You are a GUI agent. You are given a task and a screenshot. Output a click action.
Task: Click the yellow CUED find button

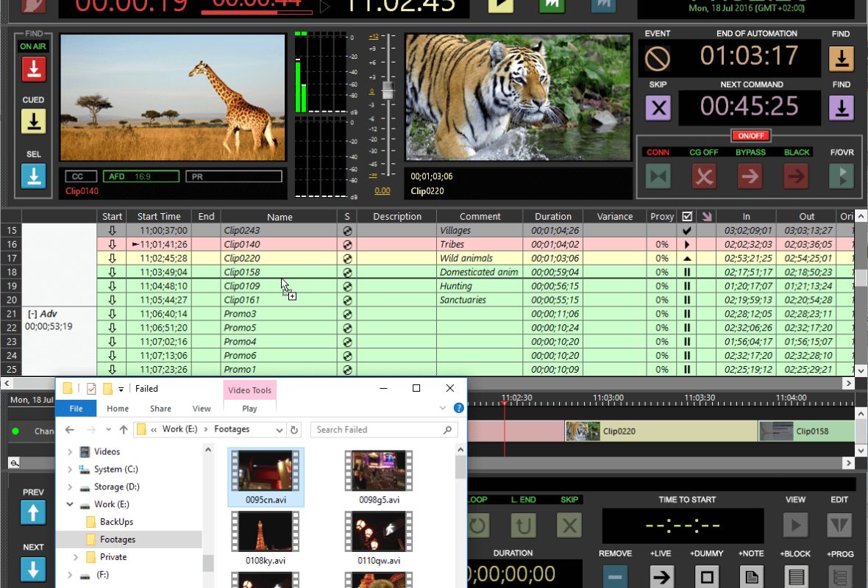point(33,121)
